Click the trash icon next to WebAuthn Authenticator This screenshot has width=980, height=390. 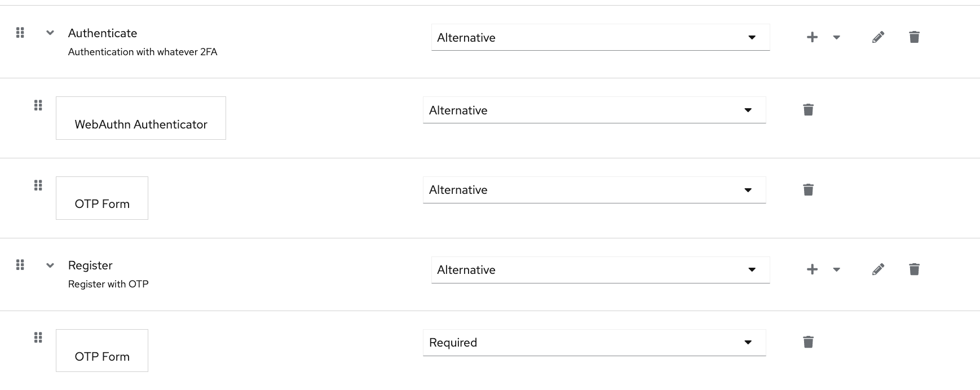click(809, 109)
